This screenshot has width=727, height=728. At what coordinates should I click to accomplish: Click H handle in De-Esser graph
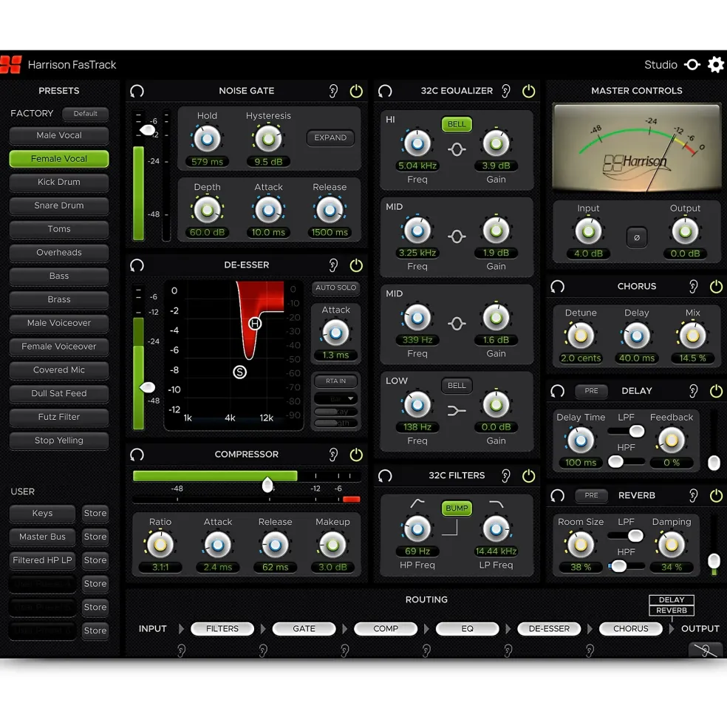point(254,324)
